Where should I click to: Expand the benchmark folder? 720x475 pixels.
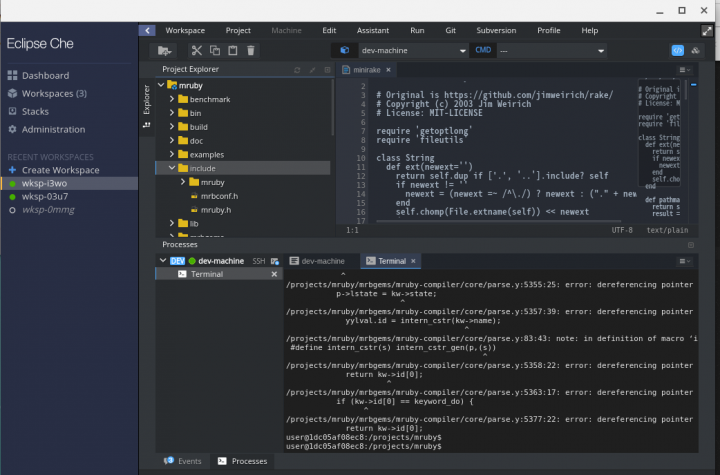172,101
